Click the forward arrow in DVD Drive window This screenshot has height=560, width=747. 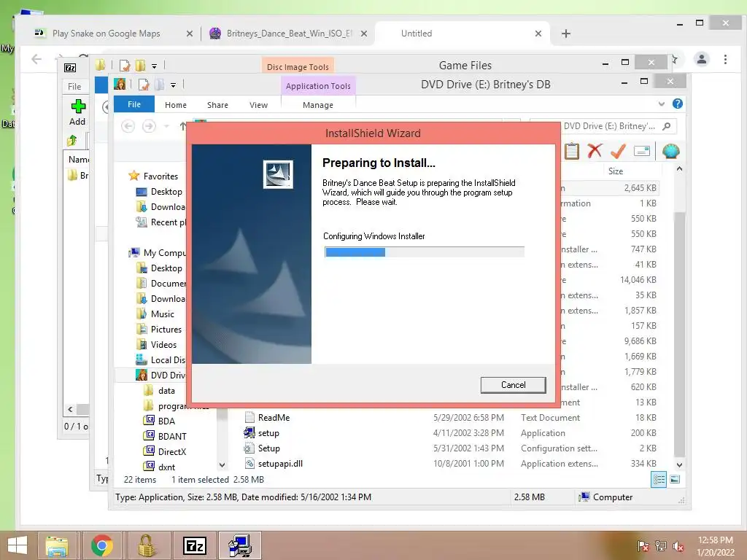[x=149, y=126]
